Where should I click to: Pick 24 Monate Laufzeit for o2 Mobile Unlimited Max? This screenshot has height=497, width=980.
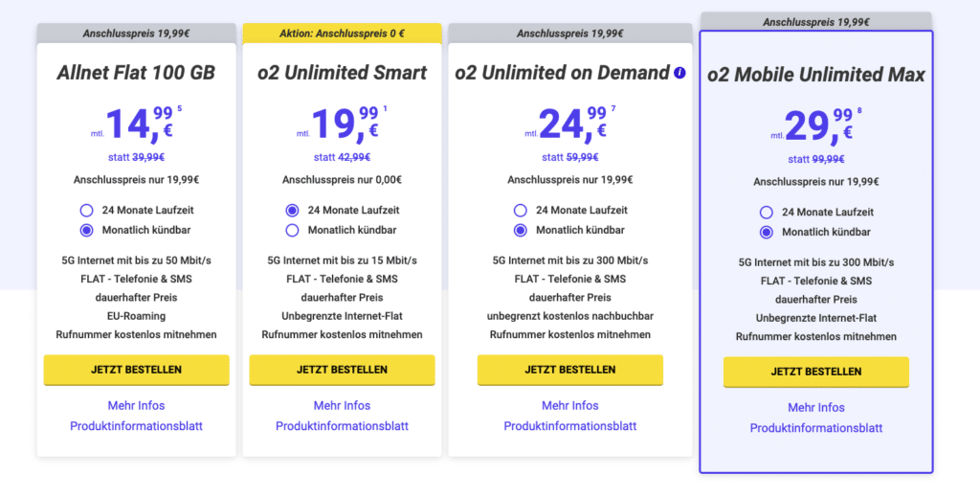pyautogui.click(x=767, y=212)
